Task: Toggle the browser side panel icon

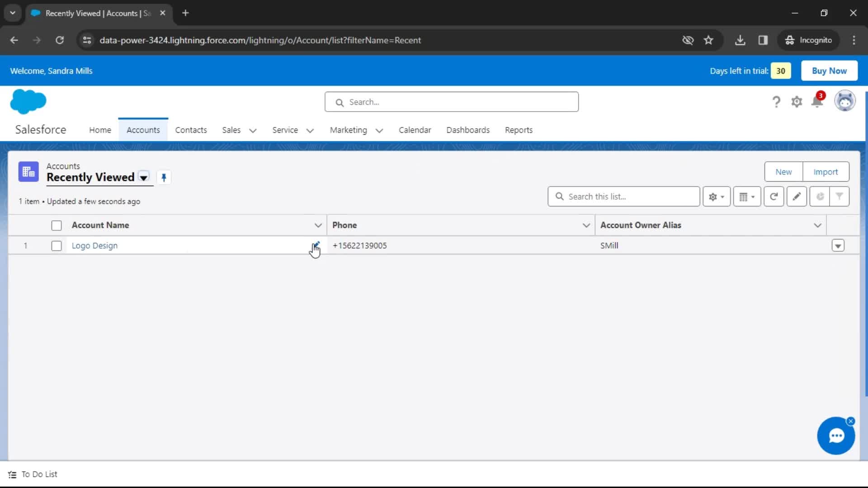Action: (x=763, y=40)
